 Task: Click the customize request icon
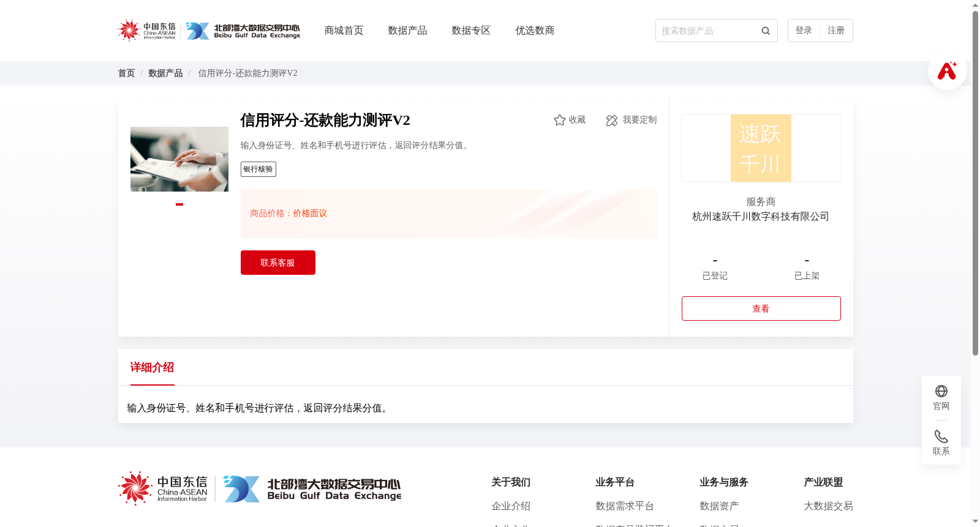[611, 121]
